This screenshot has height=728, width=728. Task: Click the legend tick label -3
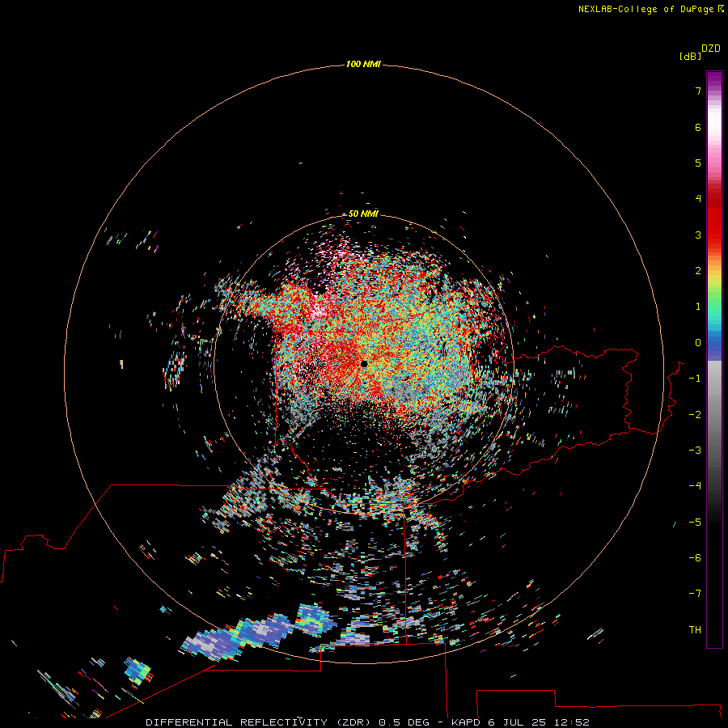[x=695, y=450]
